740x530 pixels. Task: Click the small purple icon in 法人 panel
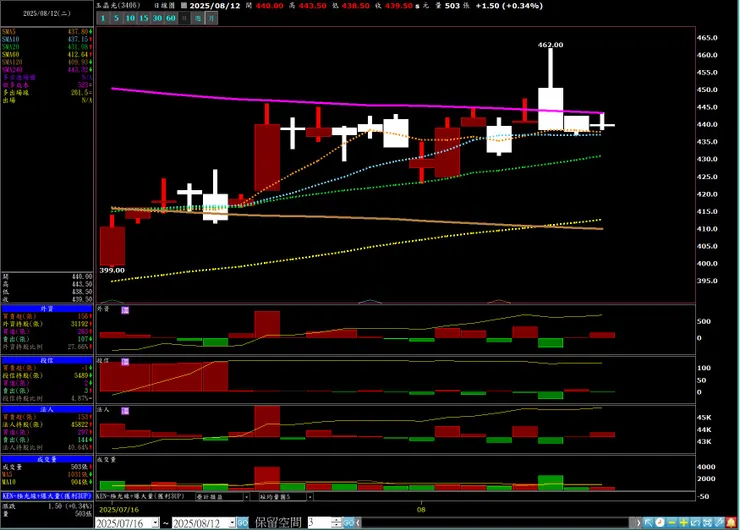[125, 411]
